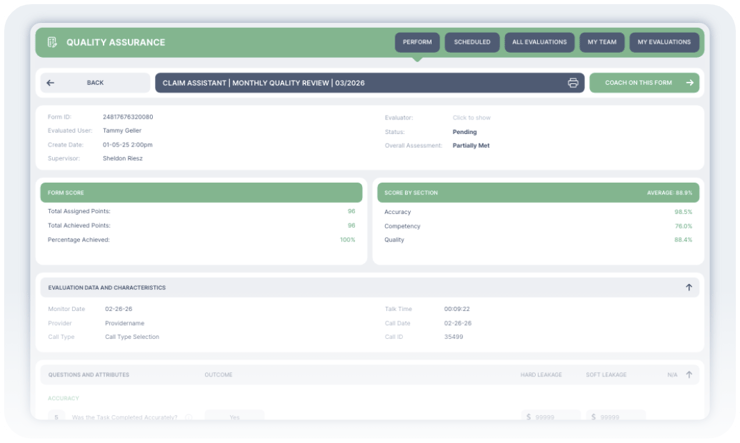Click the Form Score header
740x443 pixels.
pos(201,192)
